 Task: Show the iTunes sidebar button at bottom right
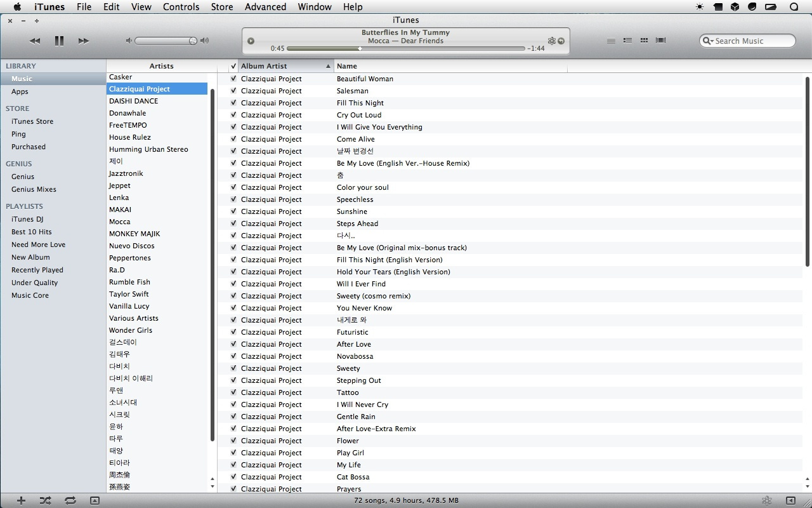(790, 500)
